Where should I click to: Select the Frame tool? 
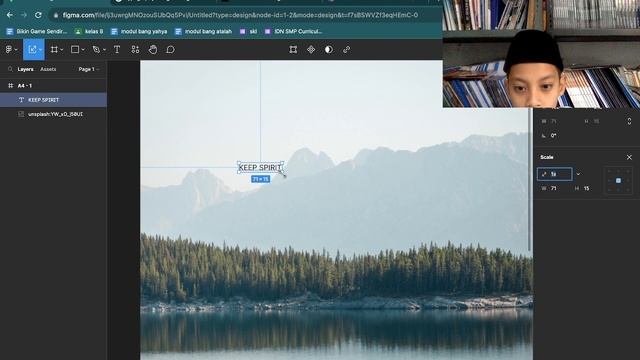pyautogui.click(x=54, y=49)
